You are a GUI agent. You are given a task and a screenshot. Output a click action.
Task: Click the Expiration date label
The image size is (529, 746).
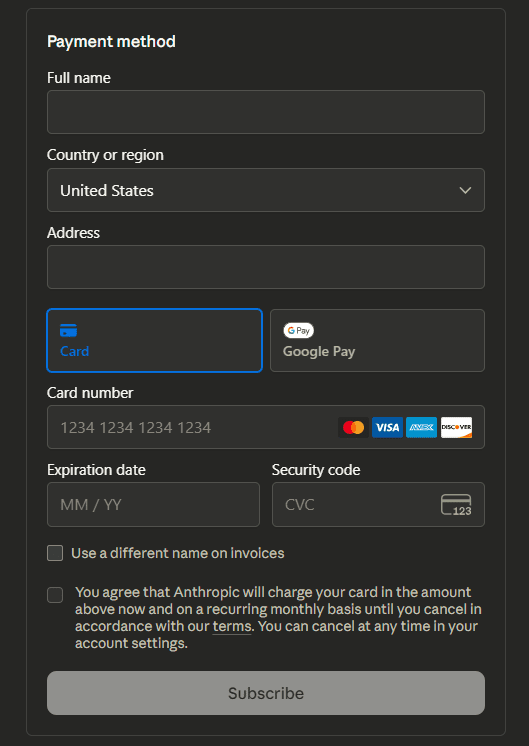[96, 470]
